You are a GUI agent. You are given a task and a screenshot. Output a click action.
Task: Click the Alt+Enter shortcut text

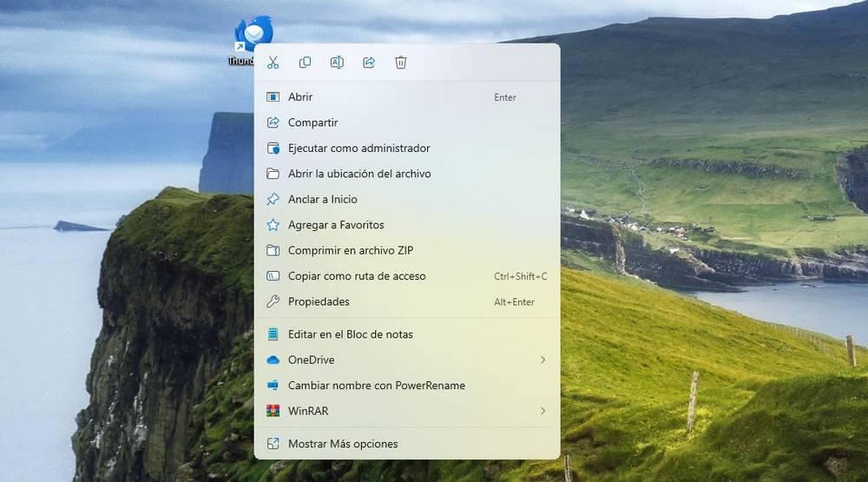click(514, 302)
